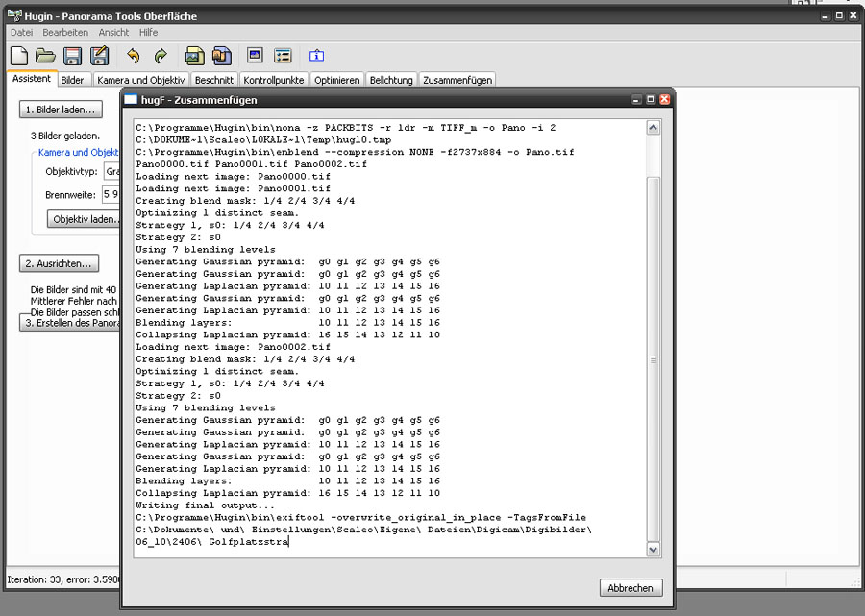
Task: Click into the Brennweite input field
Action: pos(111,195)
